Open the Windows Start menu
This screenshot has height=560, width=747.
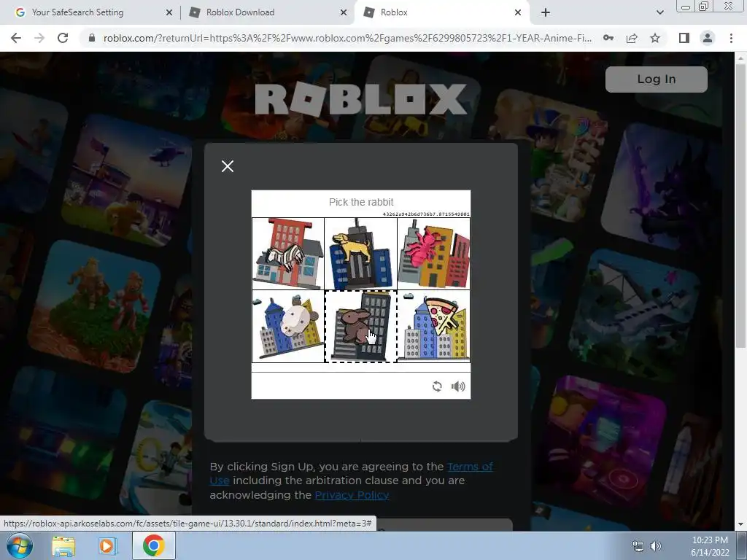point(20,545)
